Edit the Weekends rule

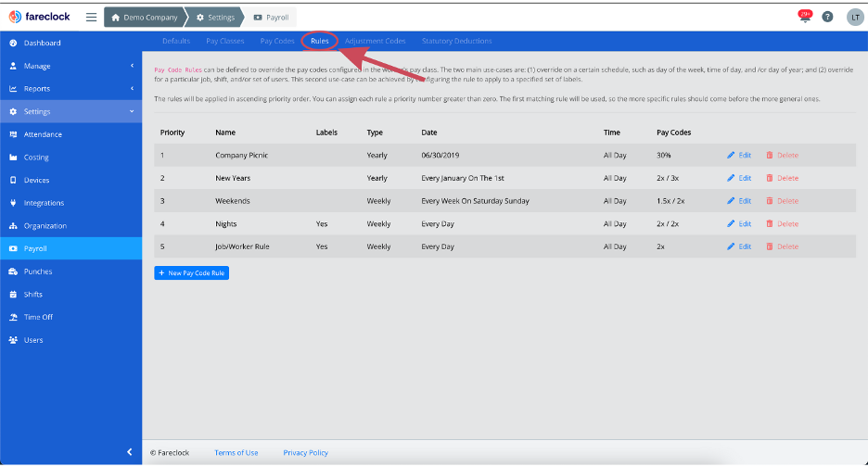739,201
